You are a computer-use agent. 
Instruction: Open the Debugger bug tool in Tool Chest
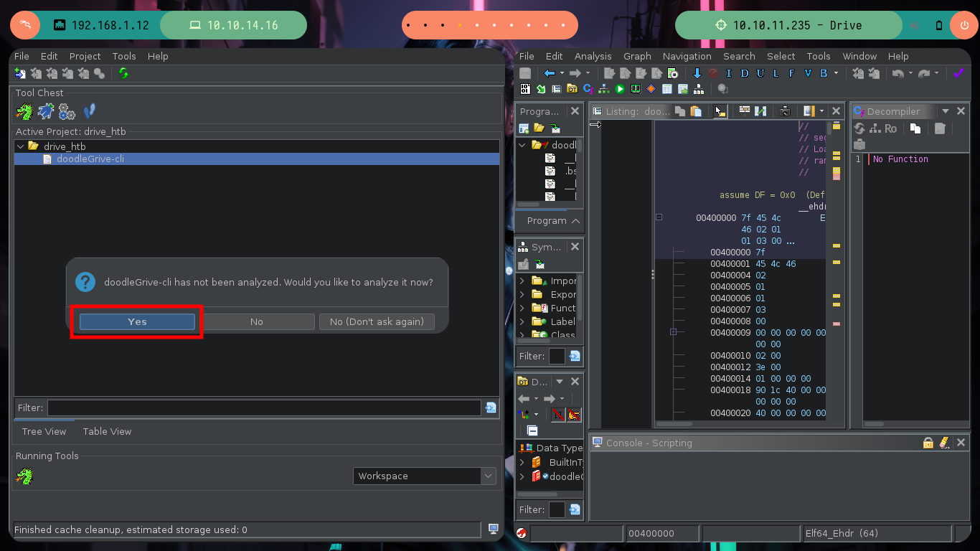[46, 111]
